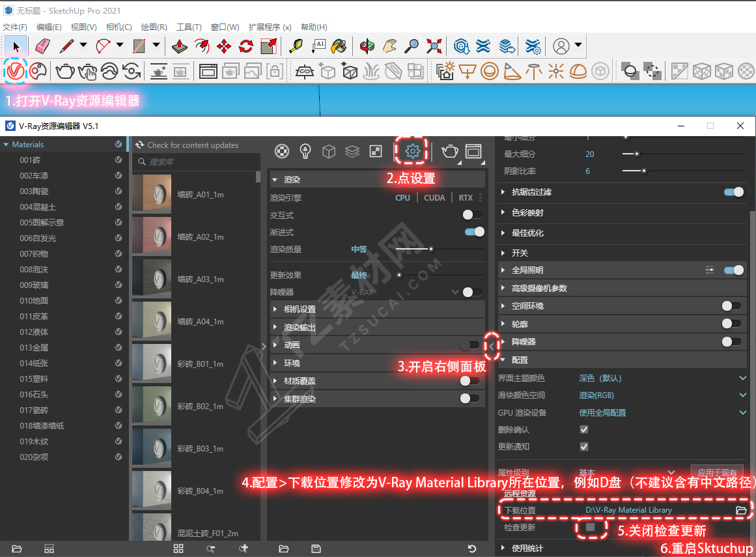Screen dimensions: 756x557
Task: Start interactive render teapot with hand
Action: pos(87,72)
